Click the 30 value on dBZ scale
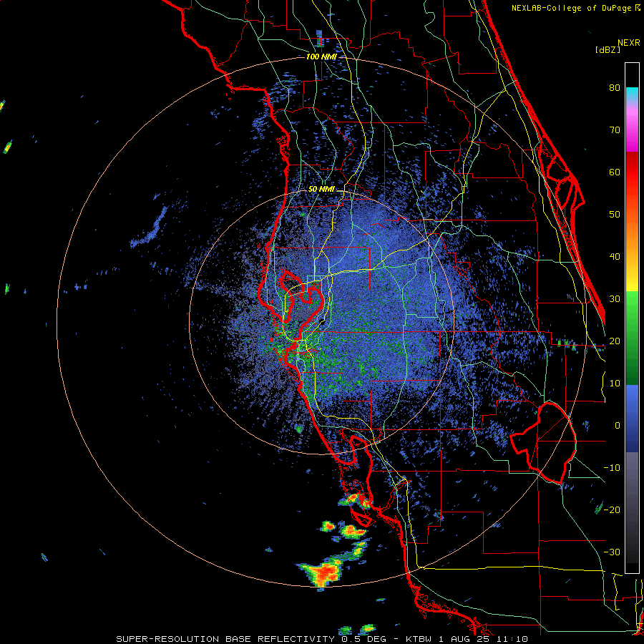This screenshot has height=644, width=644. [x=615, y=299]
